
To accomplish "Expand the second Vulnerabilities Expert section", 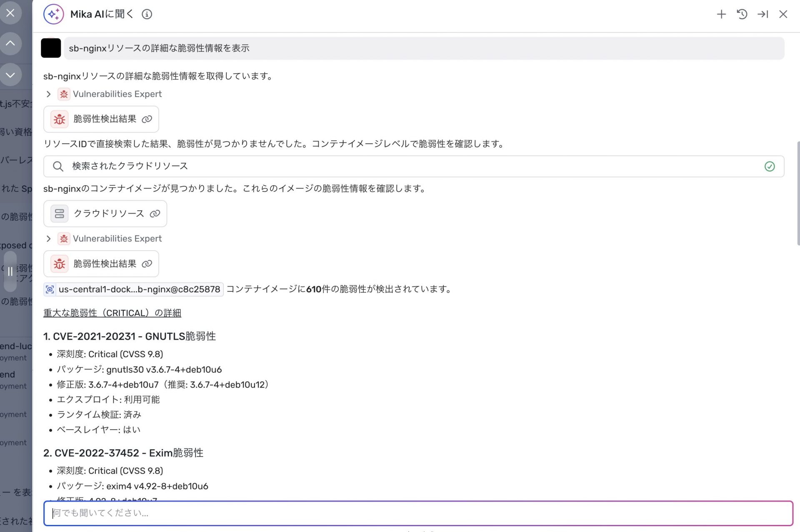I will [48, 239].
